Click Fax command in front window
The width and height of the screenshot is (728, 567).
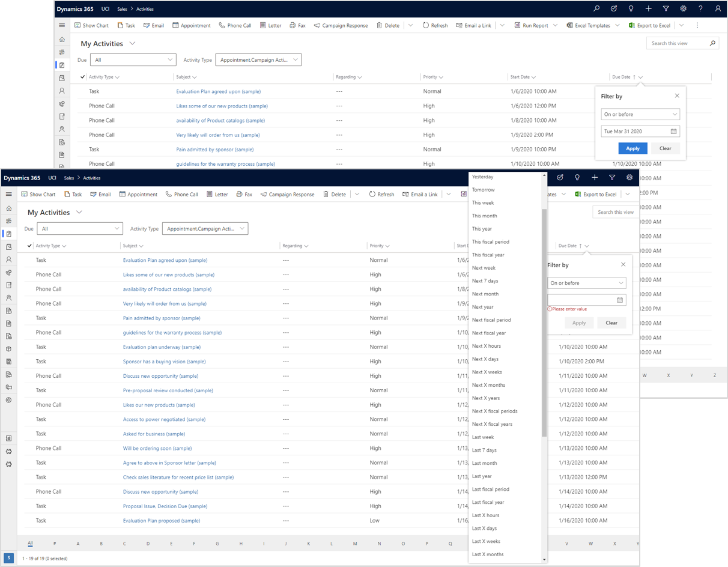coord(244,194)
